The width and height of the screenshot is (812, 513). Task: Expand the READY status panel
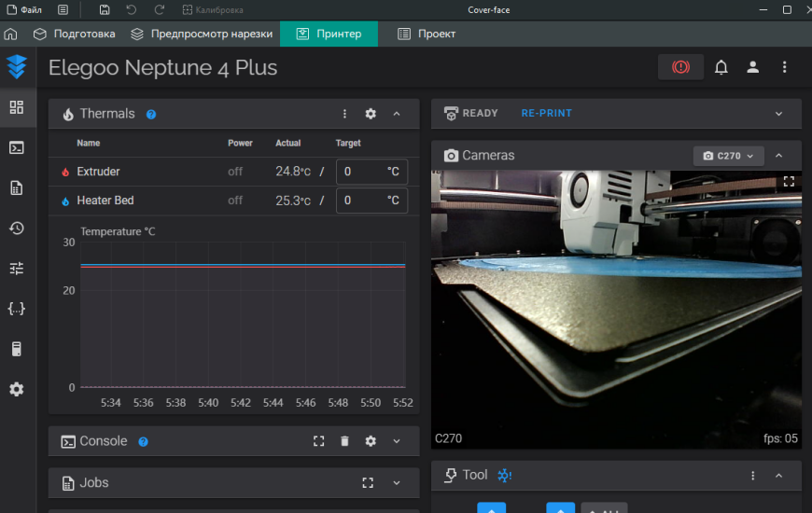point(779,114)
